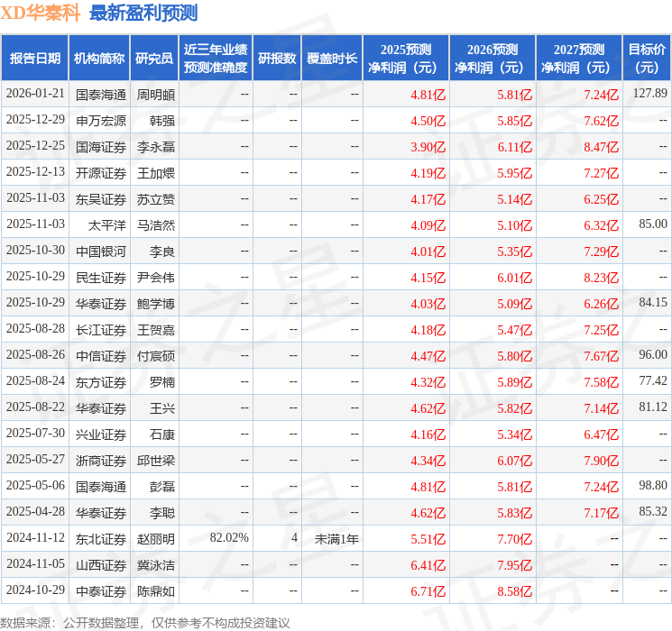Click institution 中国银河

pyautogui.click(x=101, y=251)
